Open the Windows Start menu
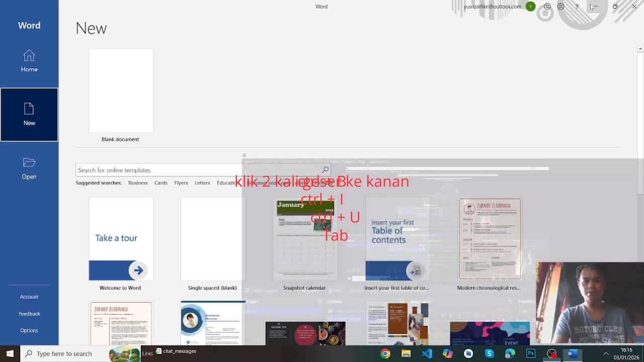The height and width of the screenshot is (362, 644). tap(10, 353)
